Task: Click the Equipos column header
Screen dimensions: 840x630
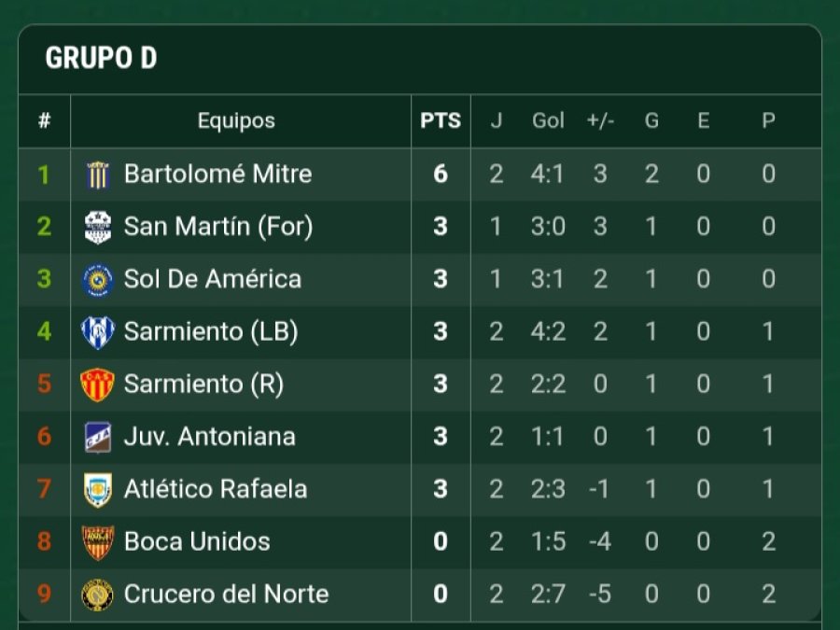Action: coord(236,121)
